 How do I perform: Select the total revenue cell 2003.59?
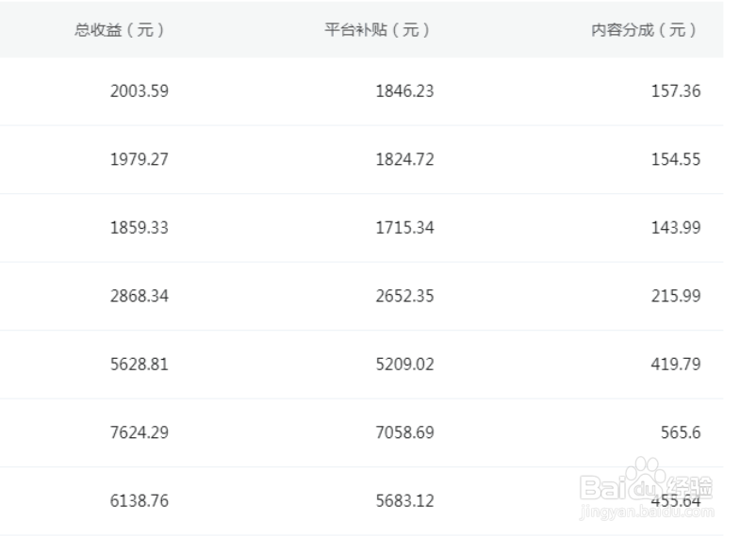(x=139, y=91)
